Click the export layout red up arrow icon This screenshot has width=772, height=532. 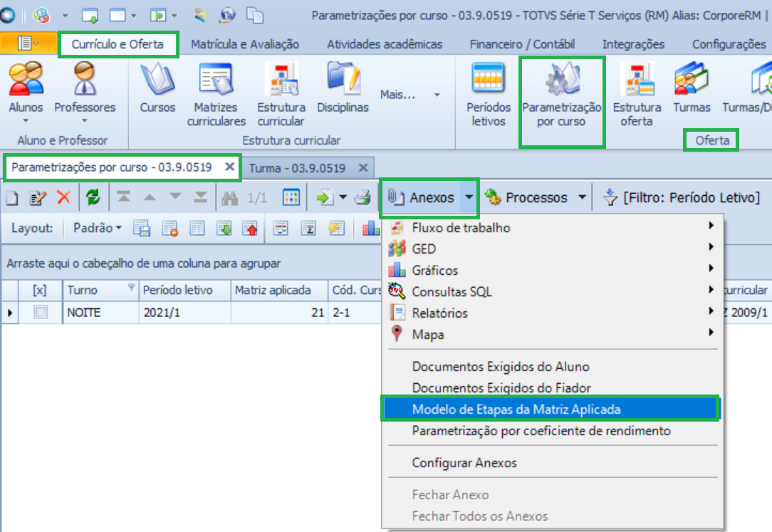(x=251, y=229)
